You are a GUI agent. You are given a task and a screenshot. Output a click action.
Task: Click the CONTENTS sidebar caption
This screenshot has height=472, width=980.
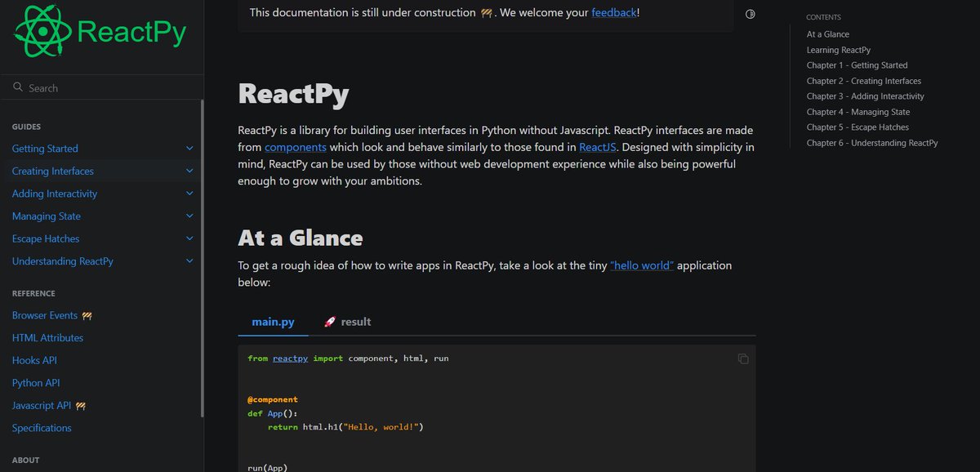(x=823, y=17)
